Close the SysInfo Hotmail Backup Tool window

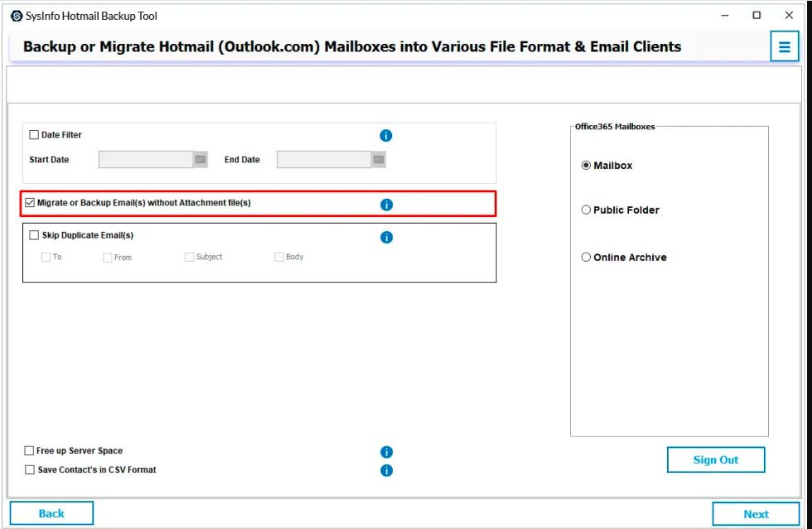(x=789, y=16)
